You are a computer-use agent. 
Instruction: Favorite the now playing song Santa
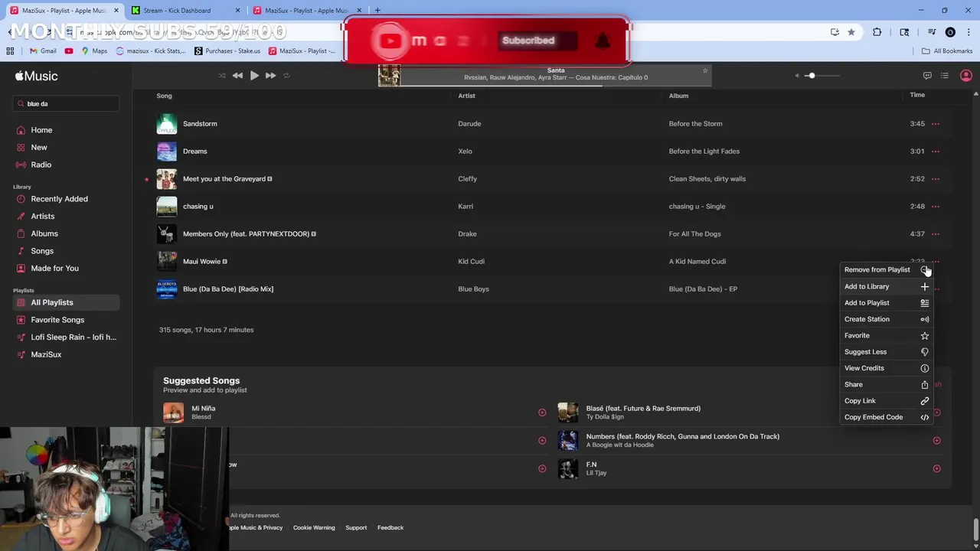(x=705, y=70)
